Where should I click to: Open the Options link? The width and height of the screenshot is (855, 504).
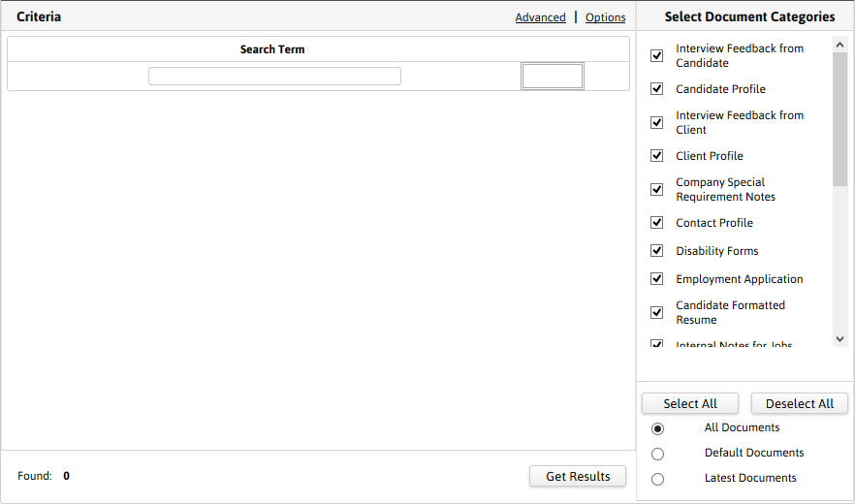605,17
